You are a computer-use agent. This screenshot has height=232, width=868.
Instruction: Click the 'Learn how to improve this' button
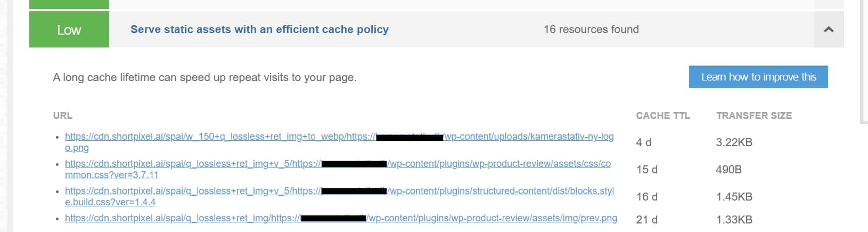pos(758,77)
